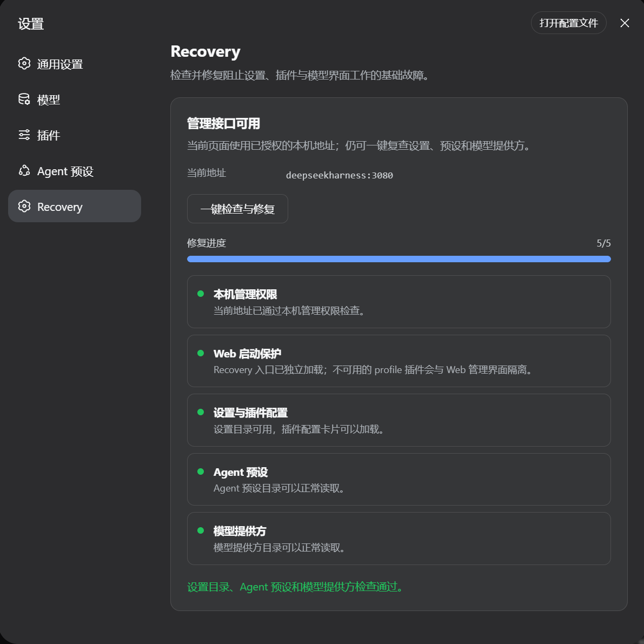Click the address deepseekharness:3080

point(339,175)
